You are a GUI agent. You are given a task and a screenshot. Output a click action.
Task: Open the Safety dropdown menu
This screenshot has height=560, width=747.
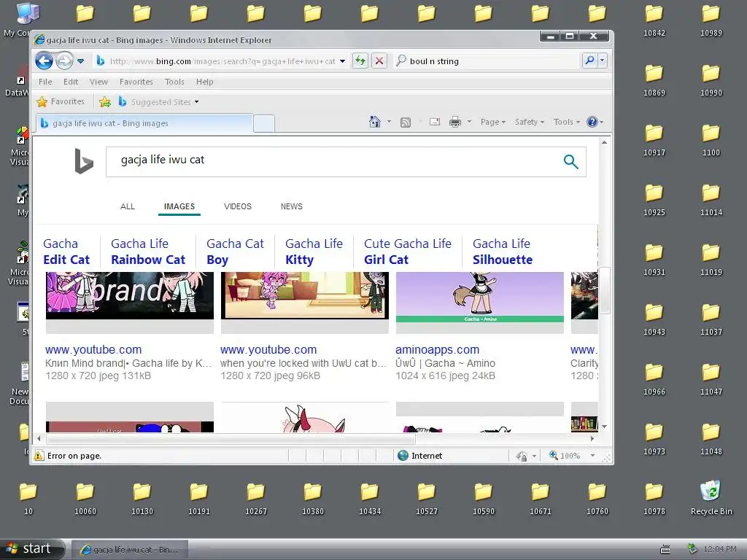[x=530, y=122]
